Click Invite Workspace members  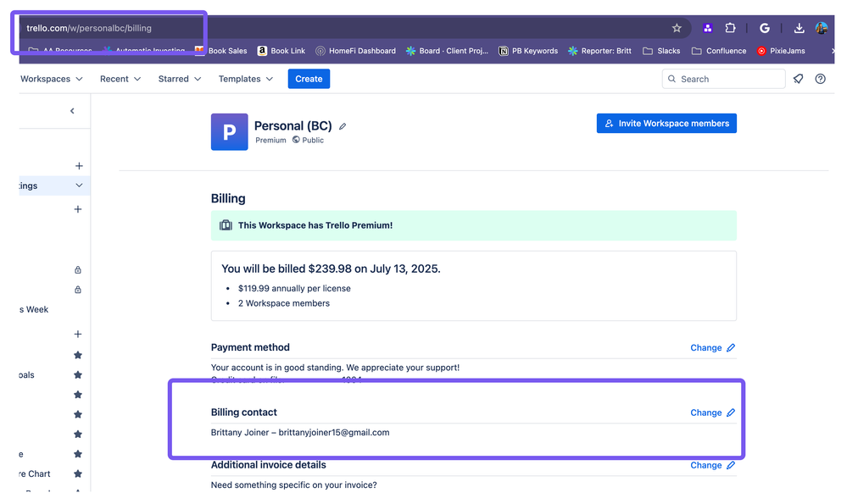coord(666,123)
